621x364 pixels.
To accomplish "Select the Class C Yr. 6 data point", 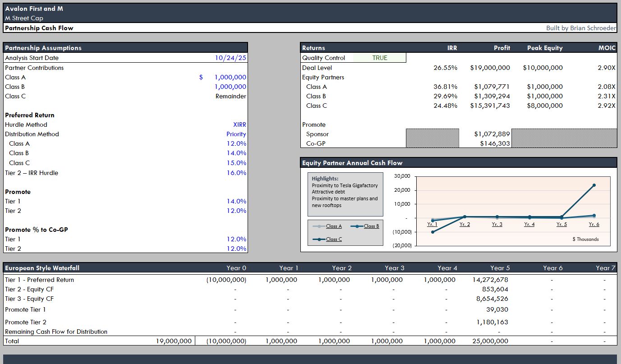I will (x=594, y=185).
